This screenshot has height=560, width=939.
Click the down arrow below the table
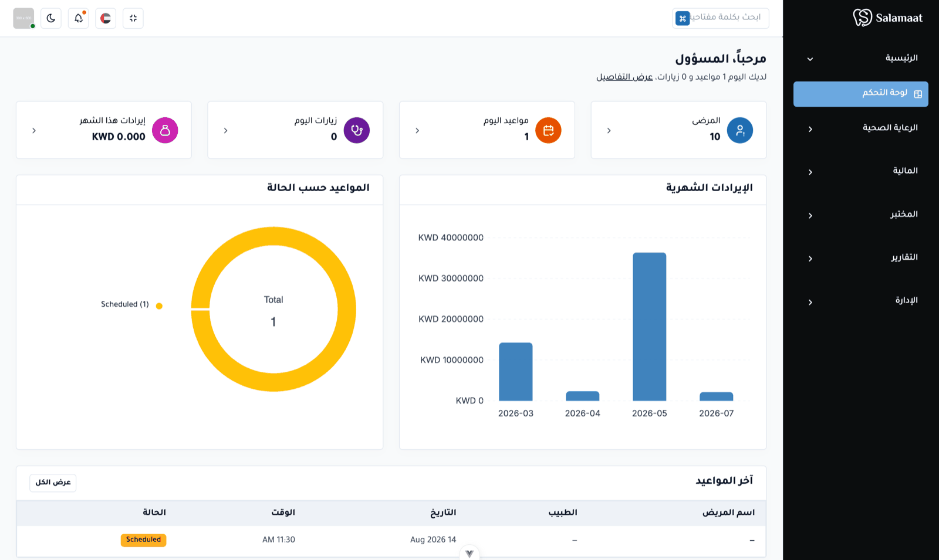point(469,554)
